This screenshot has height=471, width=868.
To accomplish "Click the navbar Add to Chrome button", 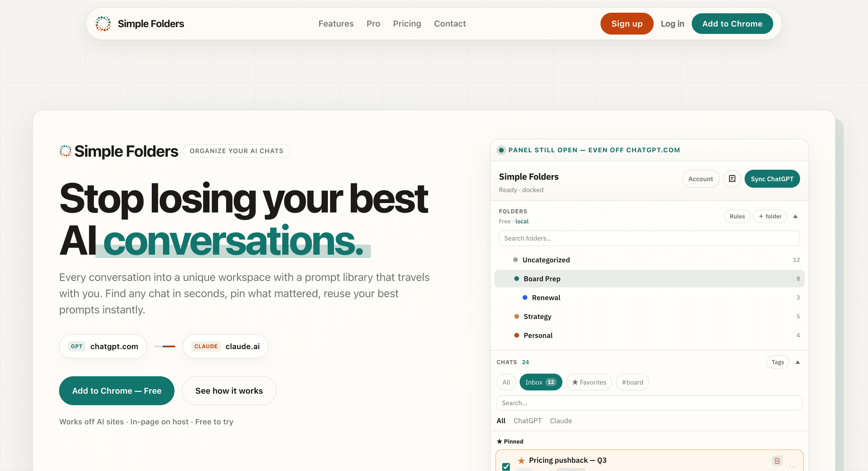I will click(x=732, y=24).
